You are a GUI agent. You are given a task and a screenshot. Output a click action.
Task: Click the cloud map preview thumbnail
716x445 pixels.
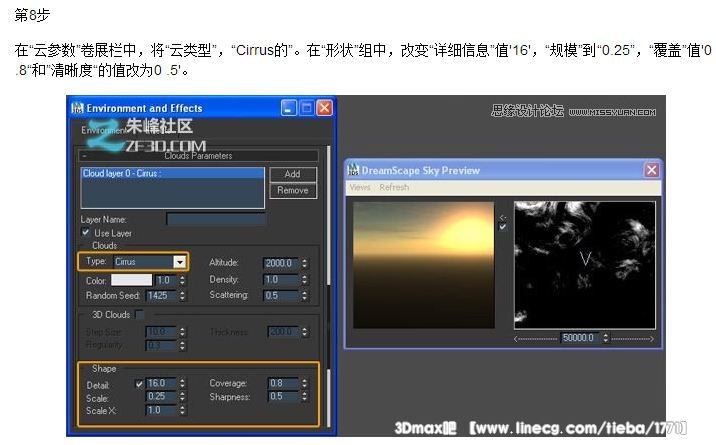[x=585, y=265]
